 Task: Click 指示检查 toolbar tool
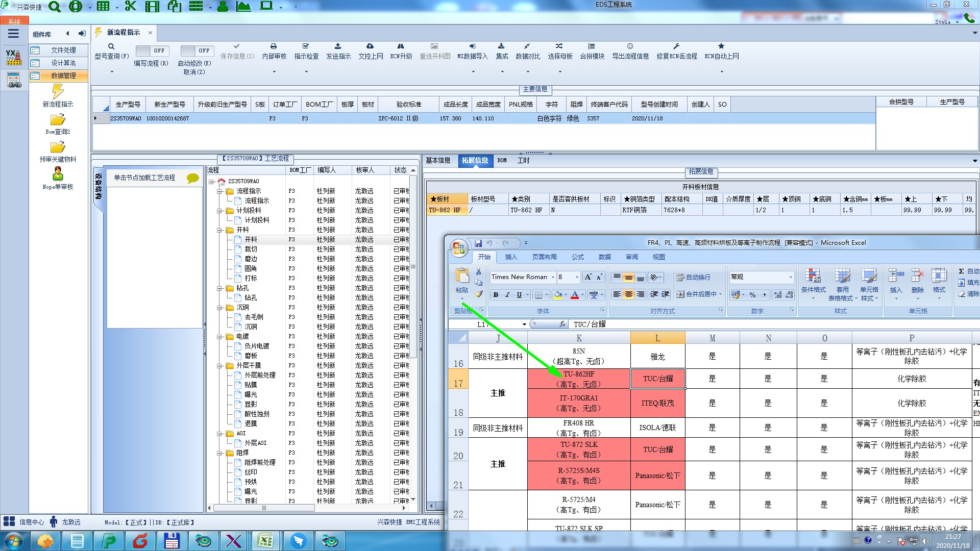[x=306, y=52]
